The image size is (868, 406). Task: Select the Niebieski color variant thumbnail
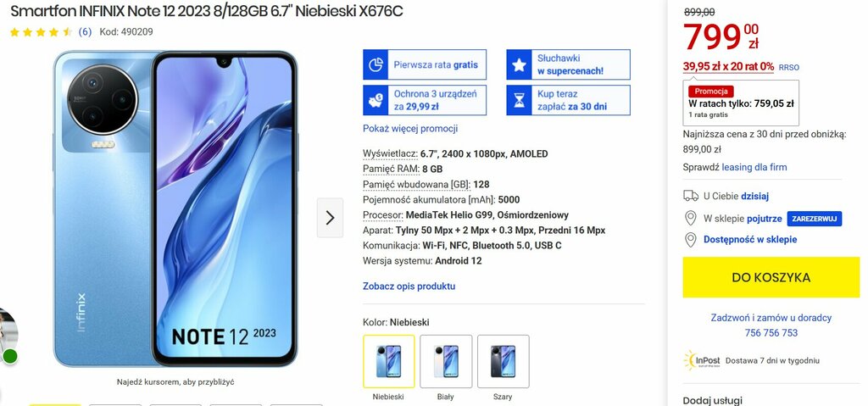point(388,361)
